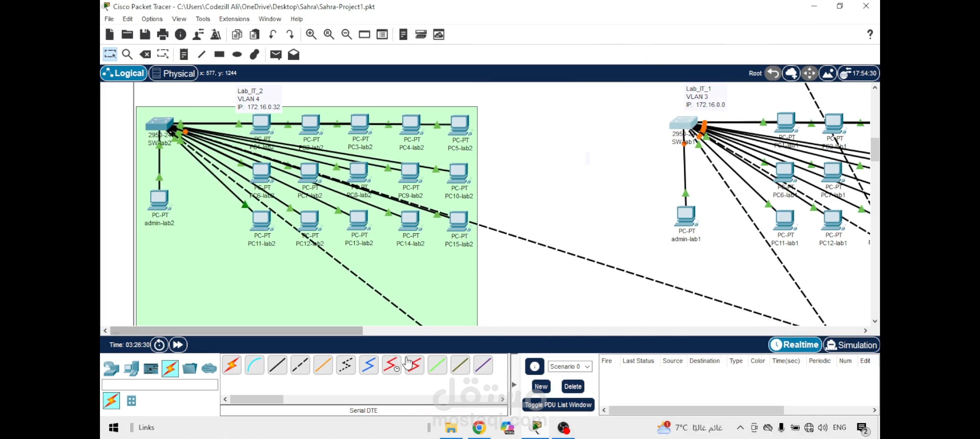Choose the Draw Line tool
The height and width of the screenshot is (439, 980).
[x=202, y=54]
